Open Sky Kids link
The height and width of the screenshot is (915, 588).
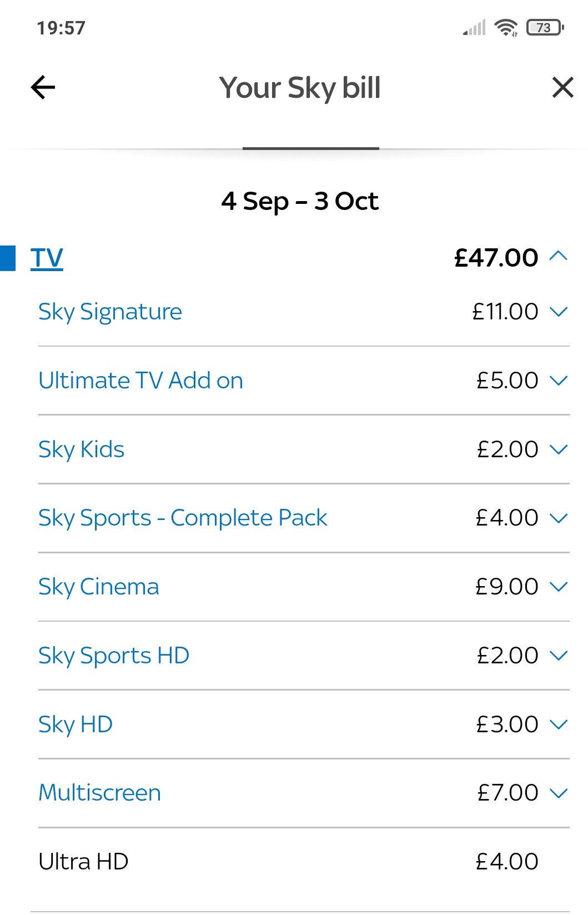[81, 449]
